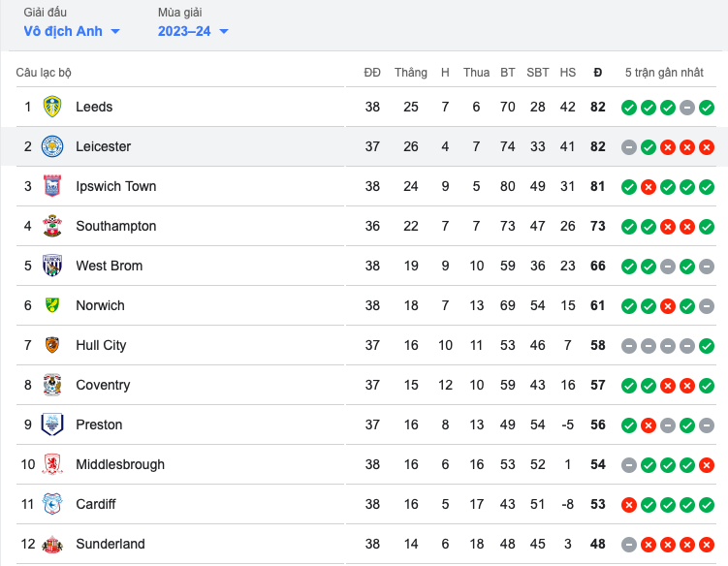Click Sunderland's first recent form indicator
This screenshot has height=566, width=728.
(x=629, y=544)
